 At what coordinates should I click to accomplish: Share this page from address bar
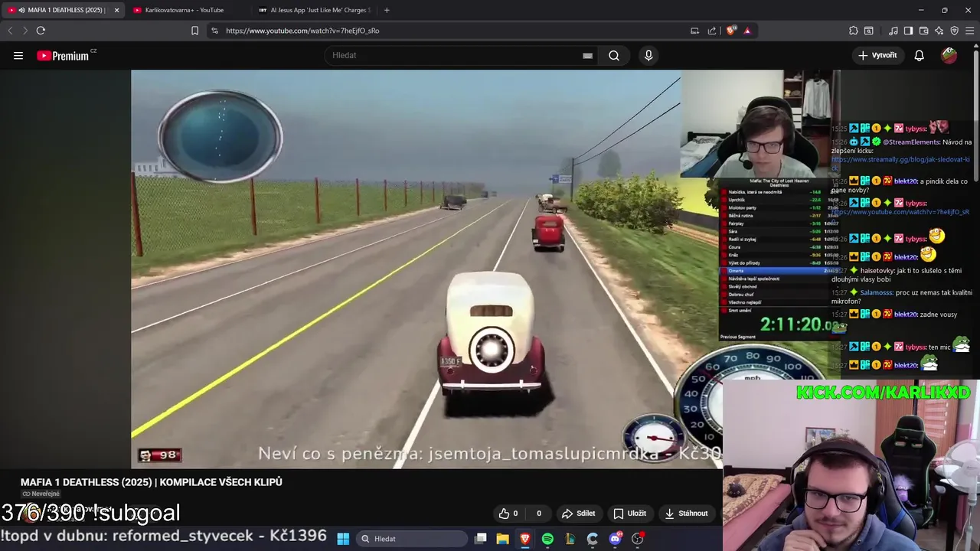tap(712, 31)
